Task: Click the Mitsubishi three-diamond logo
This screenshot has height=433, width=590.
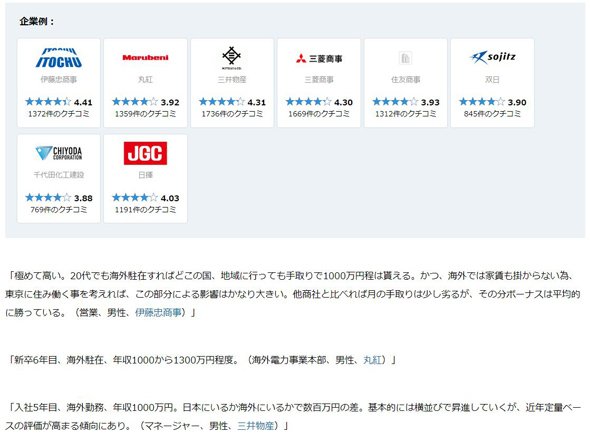Action: 319,58
